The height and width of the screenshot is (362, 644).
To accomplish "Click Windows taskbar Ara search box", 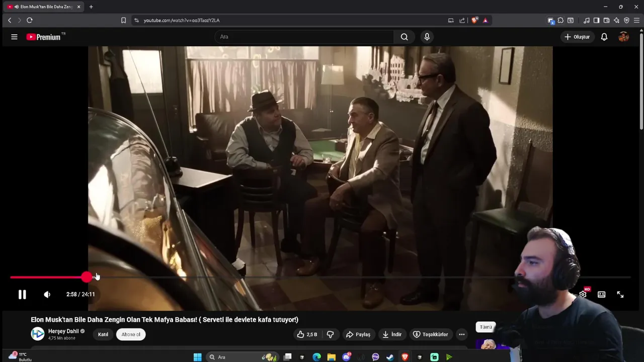I will coord(242,357).
